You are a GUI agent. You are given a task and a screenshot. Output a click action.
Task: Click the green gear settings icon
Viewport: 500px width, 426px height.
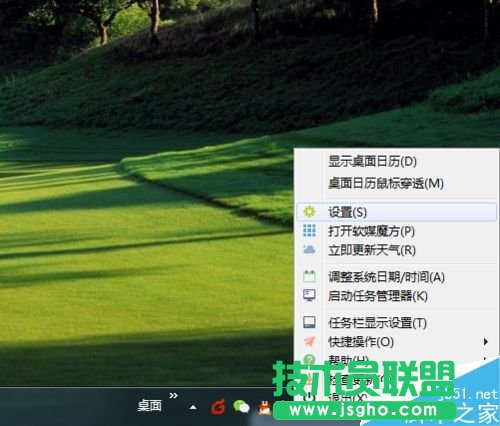(309, 212)
